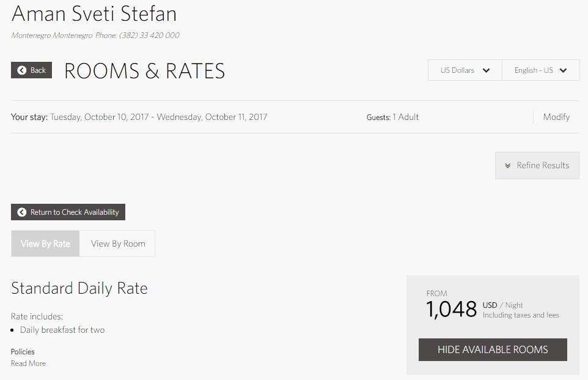Select the bullet point beside Daily breakfast for two
Image resolution: width=588 pixels, height=380 pixels.
pyautogui.click(x=13, y=330)
